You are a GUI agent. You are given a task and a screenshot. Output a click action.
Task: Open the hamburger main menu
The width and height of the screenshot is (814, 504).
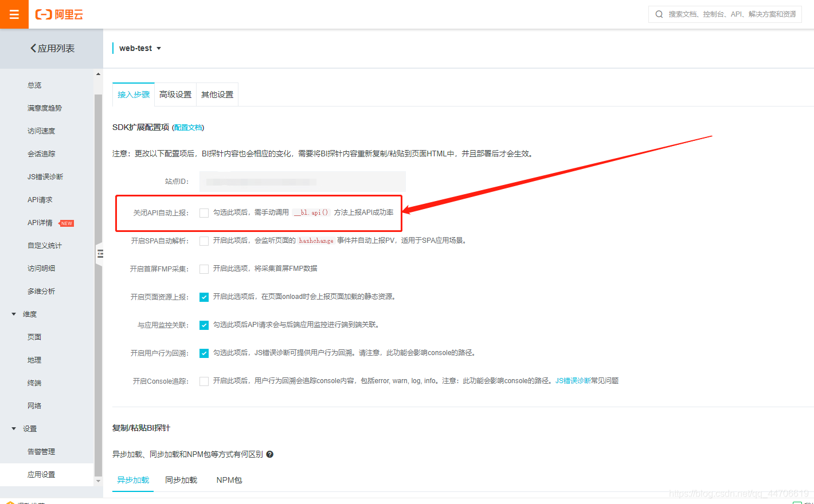(x=14, y=14)
